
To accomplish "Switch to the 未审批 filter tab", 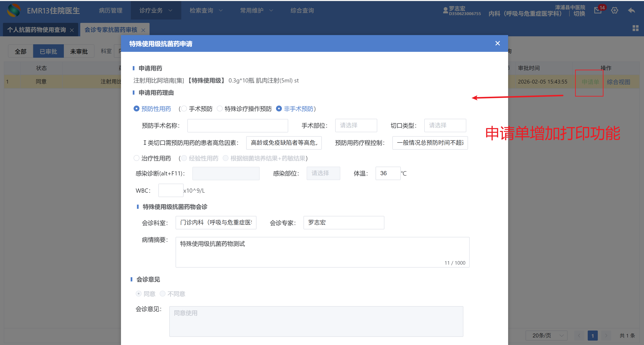I will (x=79, y=51).
